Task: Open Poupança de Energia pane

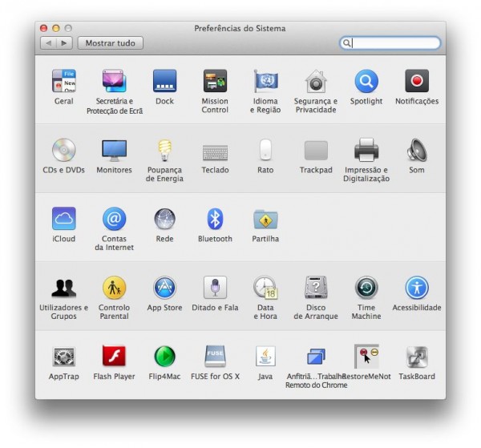Action: pyautogui.click(x=164, y=150)
